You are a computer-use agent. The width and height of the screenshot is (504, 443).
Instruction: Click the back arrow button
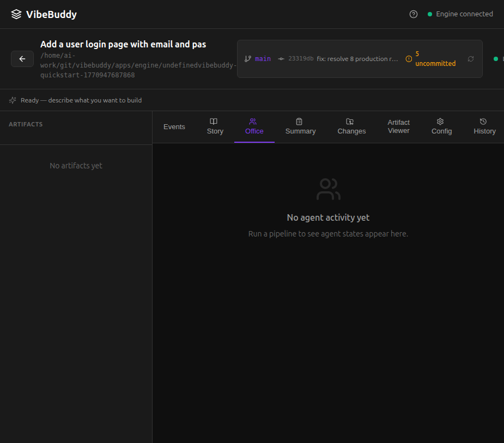[x=22, y=58]
